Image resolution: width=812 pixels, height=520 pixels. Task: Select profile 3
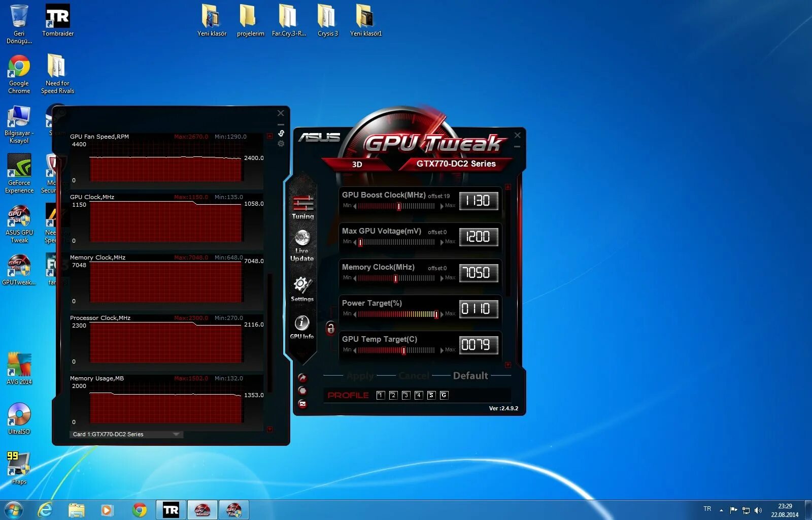pyautogui.click(x=406, y=395)
